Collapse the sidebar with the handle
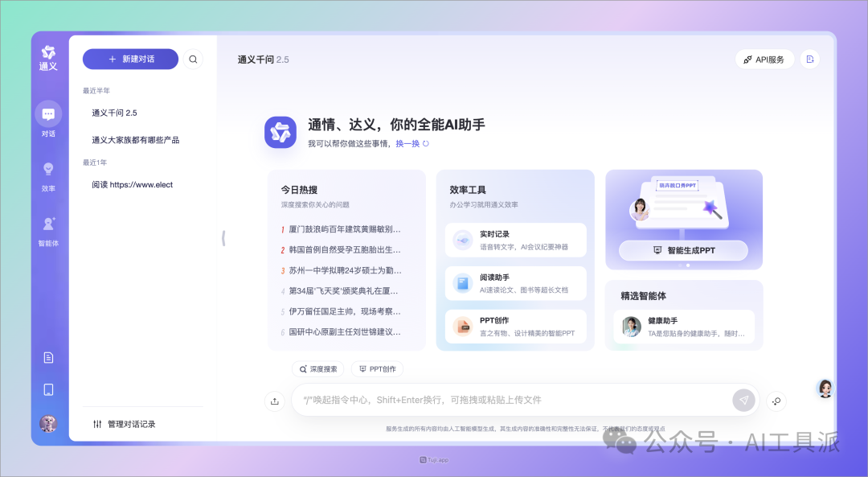The image size is (868, 477). click(x=223, y=238)
